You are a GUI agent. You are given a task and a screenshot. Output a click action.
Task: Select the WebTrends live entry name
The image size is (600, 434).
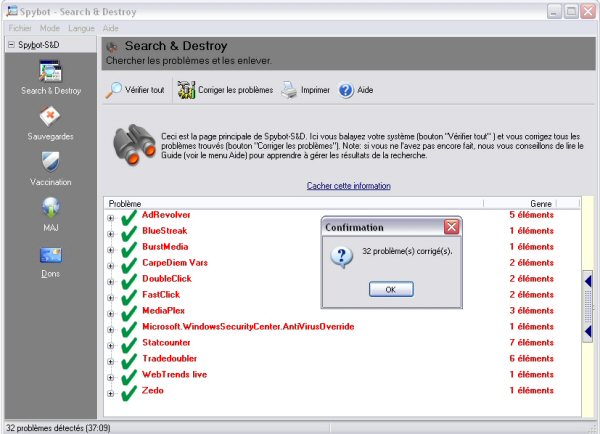click(x=174, y=374)
